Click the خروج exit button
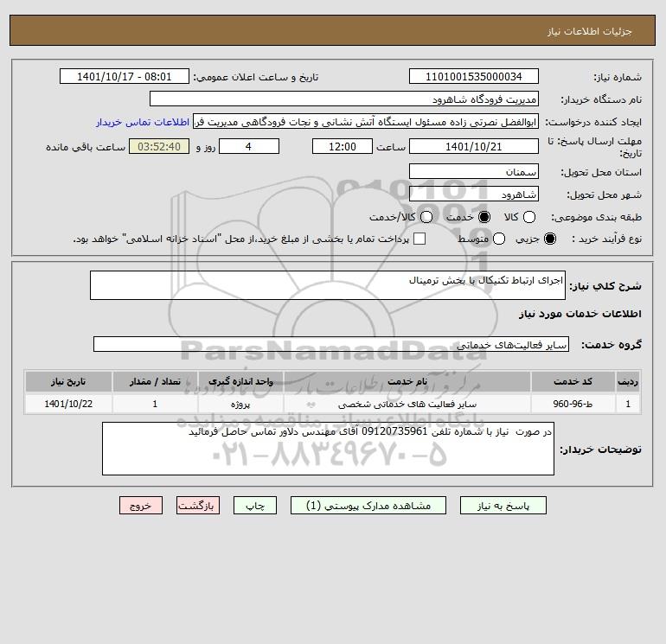This screenshot has height=644, width=666. tap(141, 506)
